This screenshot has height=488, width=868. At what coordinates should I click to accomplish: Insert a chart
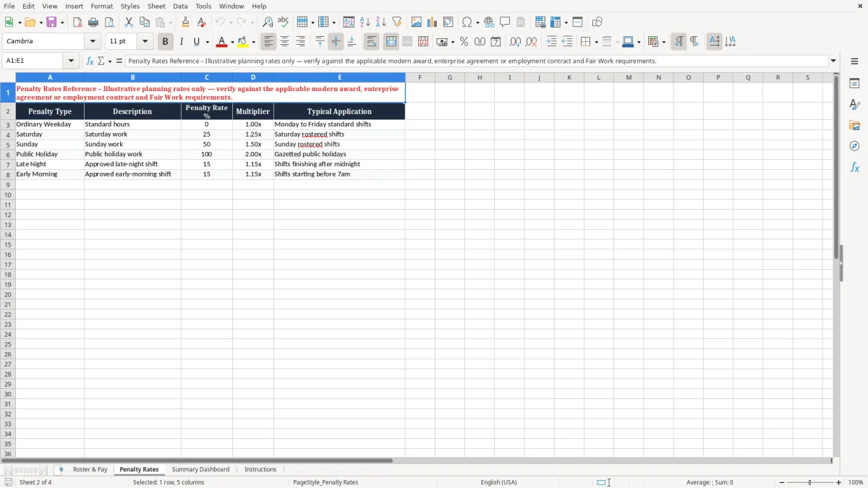(433, 22)
